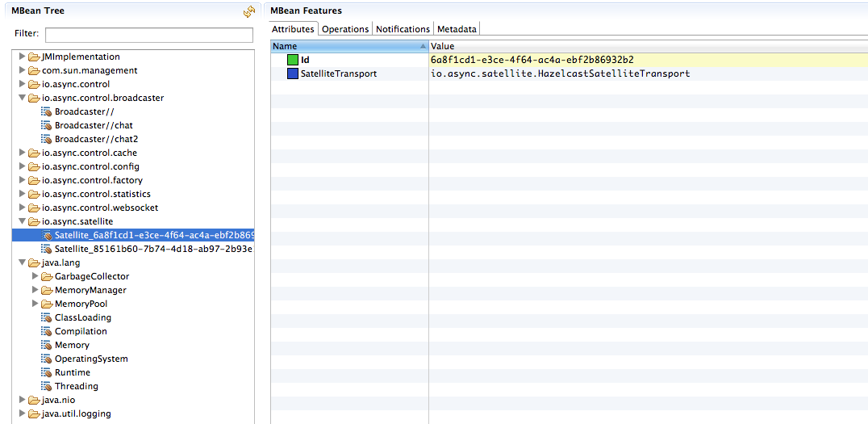The image size is (868, 424).
Task: Switch to the Metadata tab
Action: tap(457, 29)
